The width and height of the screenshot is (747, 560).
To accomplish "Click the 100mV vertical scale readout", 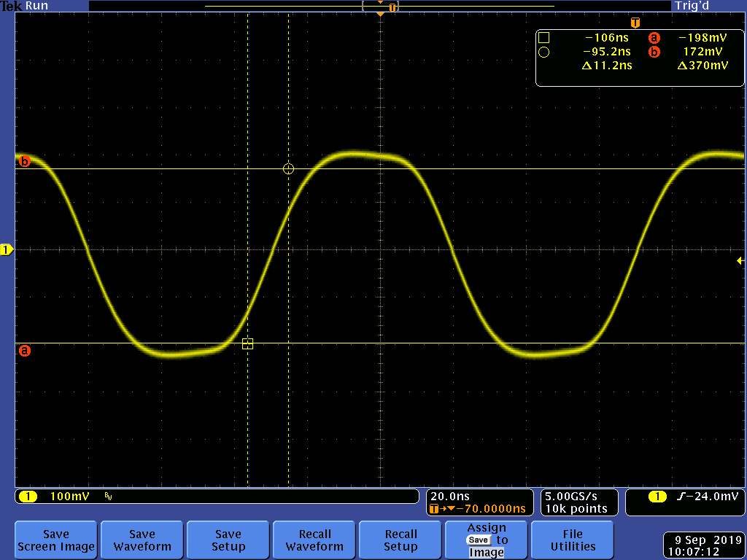I will [x=69, y=497].
